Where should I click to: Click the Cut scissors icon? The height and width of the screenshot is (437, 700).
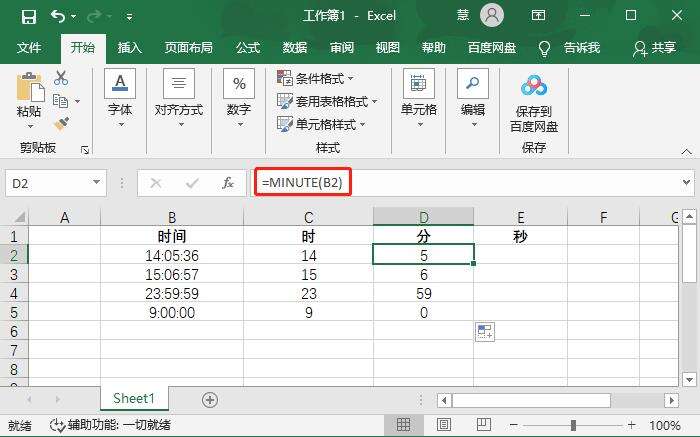pyautogui.click(x=61, y=78)
